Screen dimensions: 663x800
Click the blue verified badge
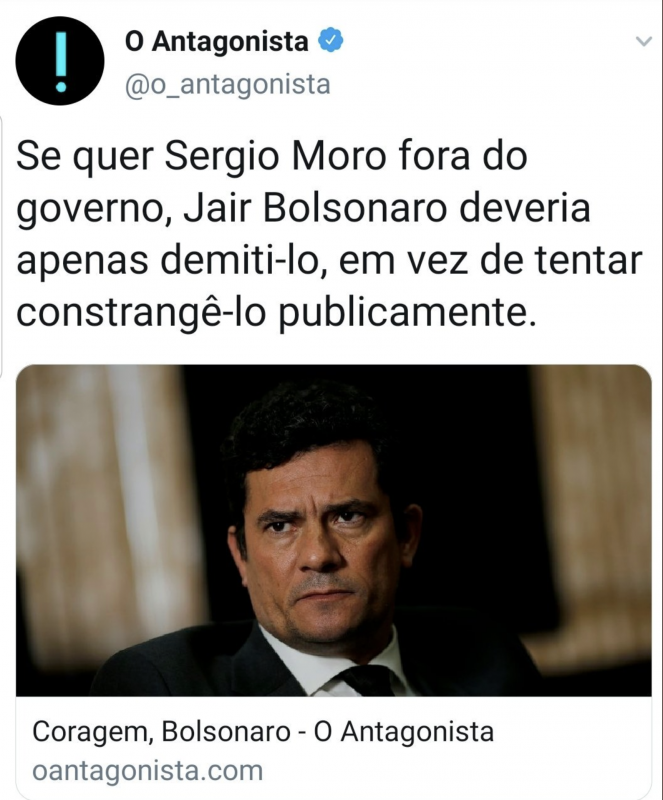click(331, 41)
